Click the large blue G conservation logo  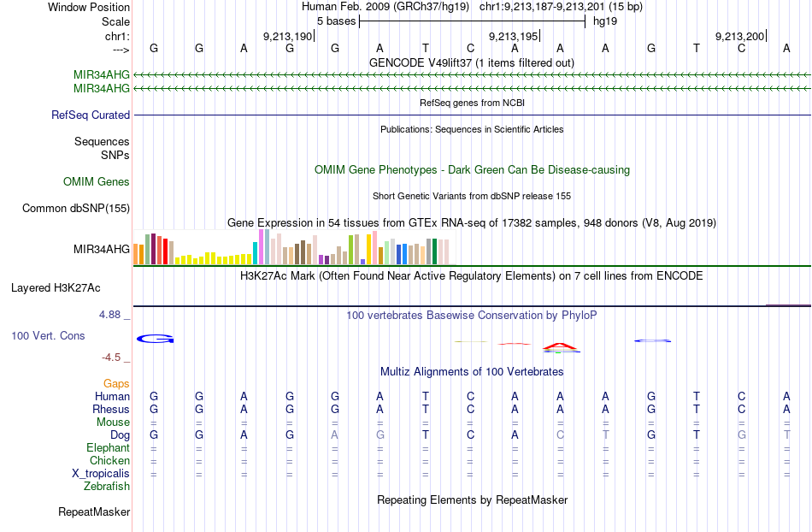coord(156,339)
